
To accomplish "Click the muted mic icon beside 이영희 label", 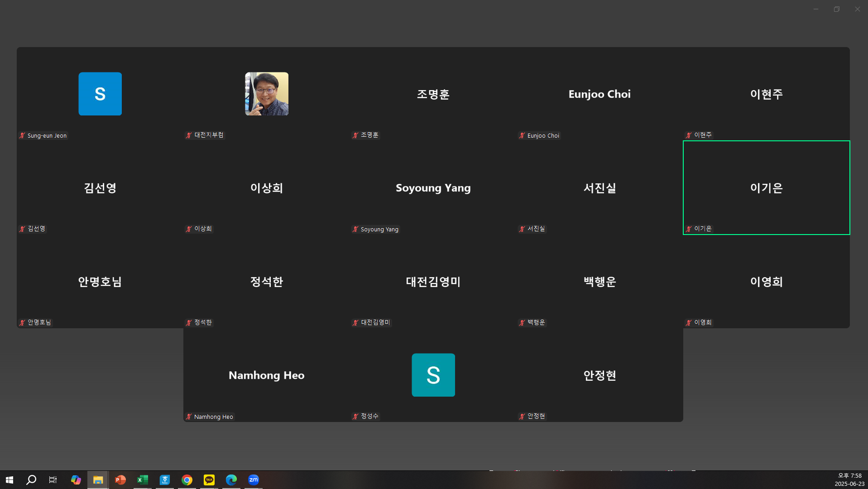I will click(x=689, y=322).
